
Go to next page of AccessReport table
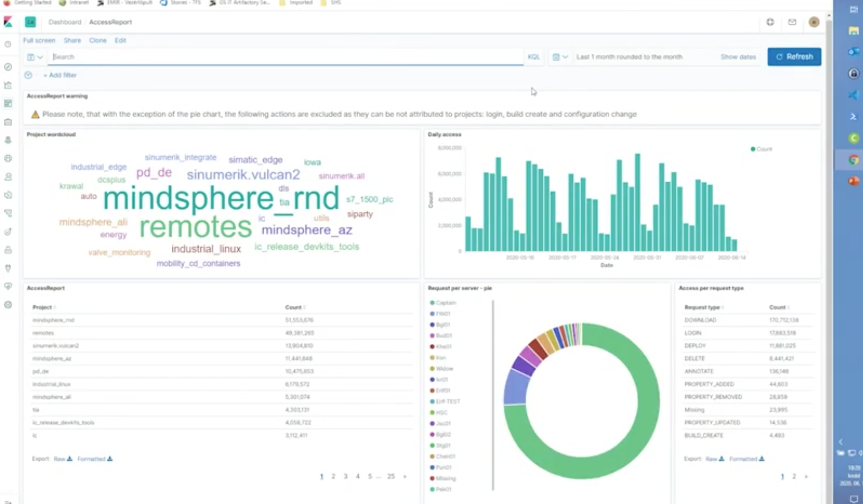click(x=405, y=476)
